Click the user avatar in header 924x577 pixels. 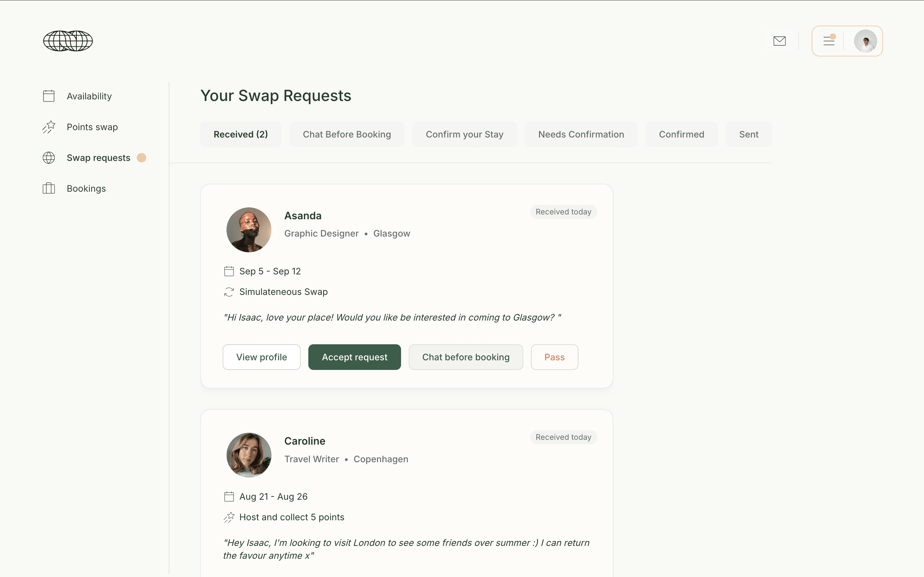coord(865,41)
